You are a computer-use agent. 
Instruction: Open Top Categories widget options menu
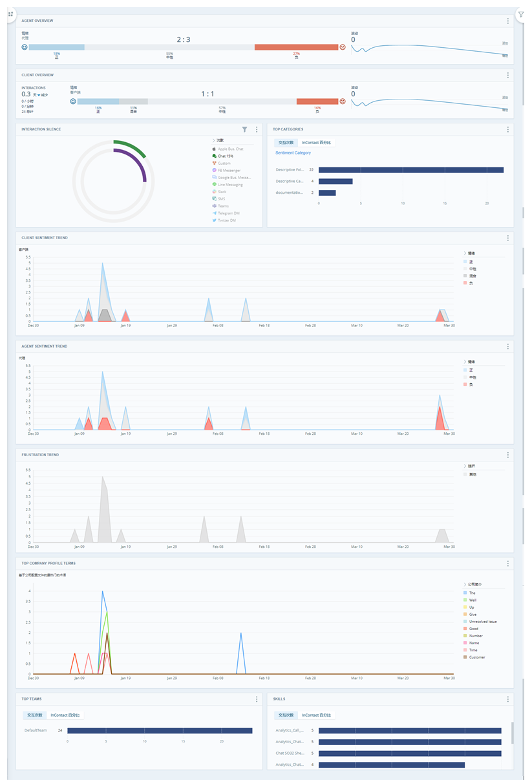(508, 129)
